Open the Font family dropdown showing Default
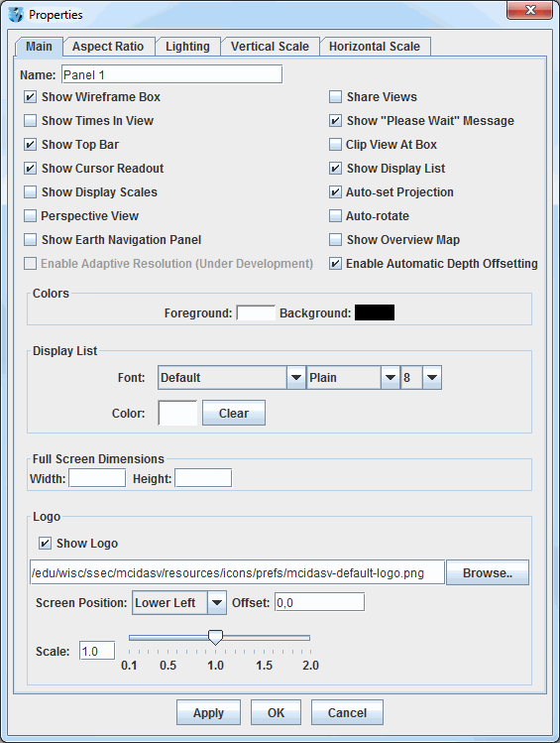Image resolution: width=560 pixels, height=743 pixels. (x=232, y=378)
